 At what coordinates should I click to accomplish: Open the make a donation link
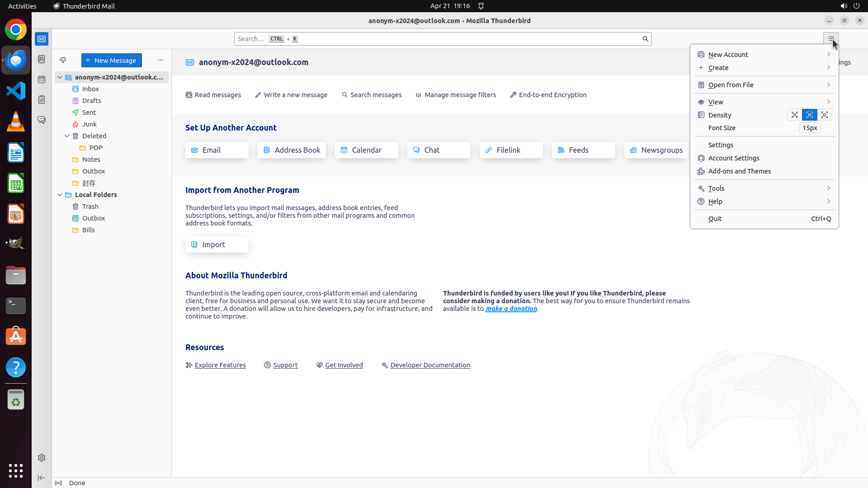point(511,309)
